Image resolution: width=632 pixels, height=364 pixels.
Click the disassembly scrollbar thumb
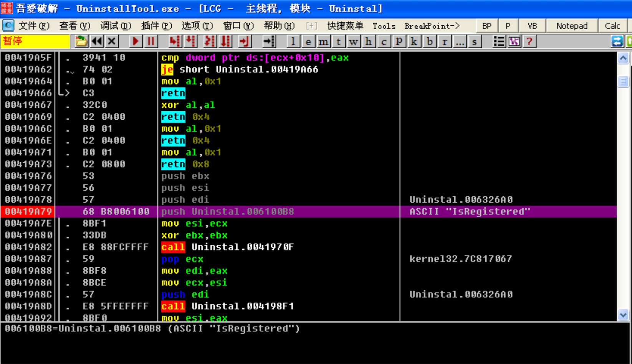coord(623,82)
